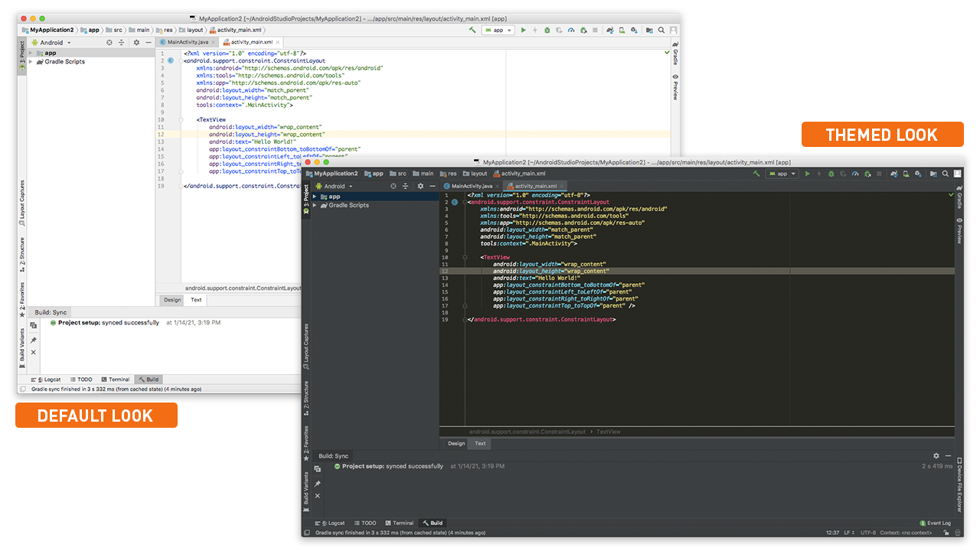
Task: Expand Gradle Scripts in themed project tree
Action: point(314,205)
